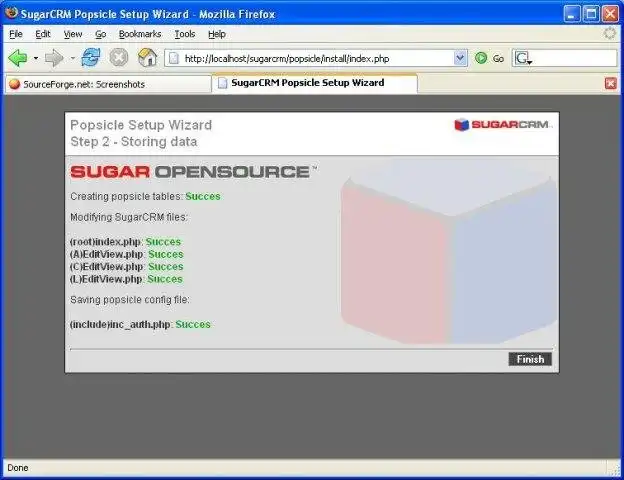
Task: Click Succes next to inc_auth.php
Action: coord(193,324)
